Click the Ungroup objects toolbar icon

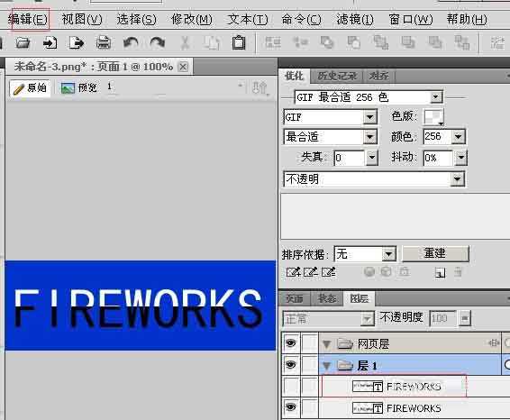[300, 42]
